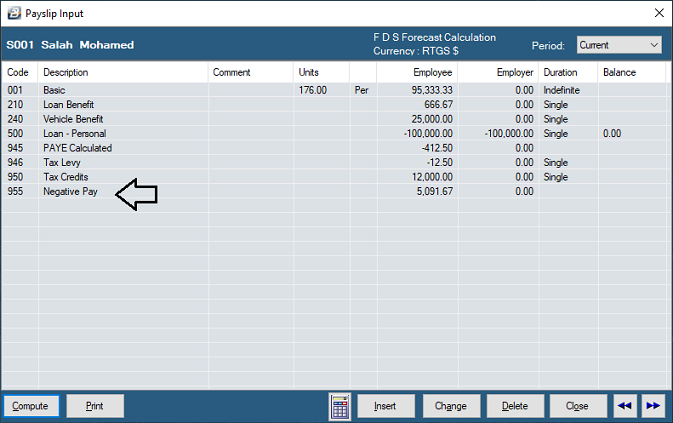Click the Change button
The image size is (673, 423).
[x=451, y=406]
